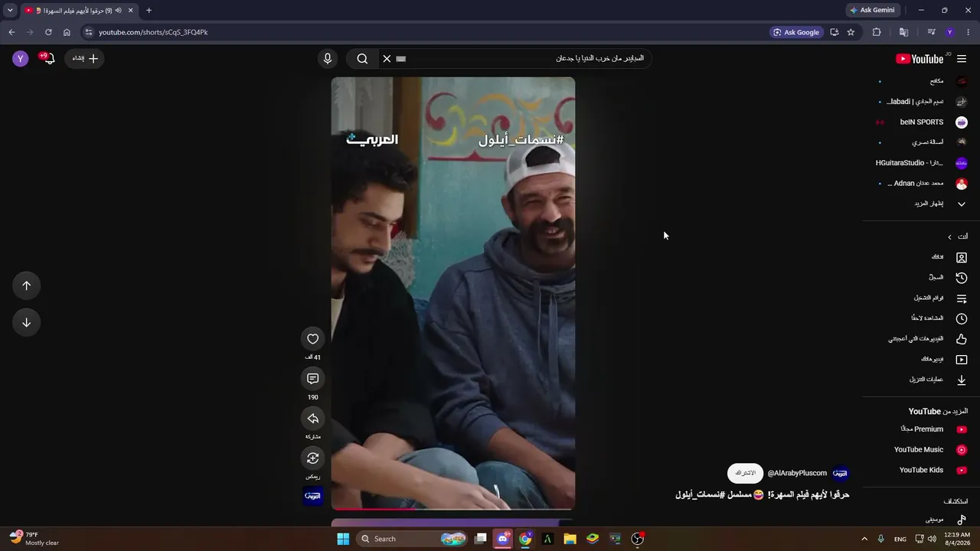The image size is (980, 551).
Task: Click the Ask Google button in the address bar
Action: tap(796, 32)
